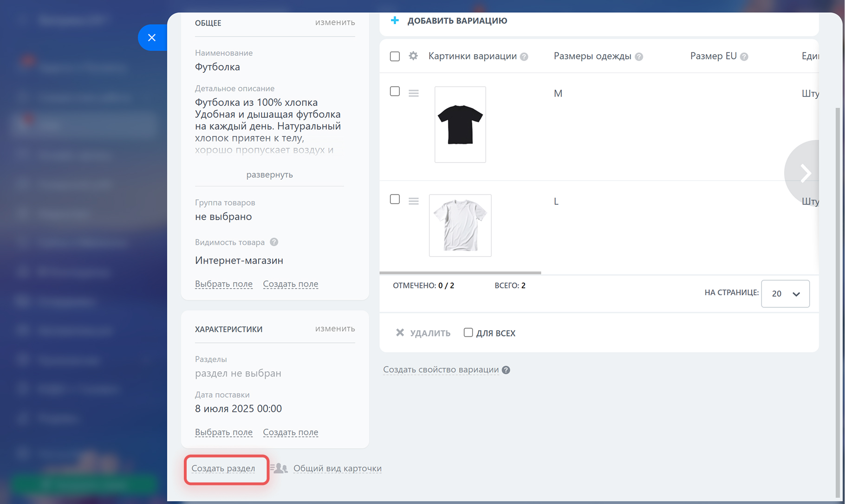Click the Размер EU column header
This screenshot has width=845, height=504.
[x=714, y=56]
